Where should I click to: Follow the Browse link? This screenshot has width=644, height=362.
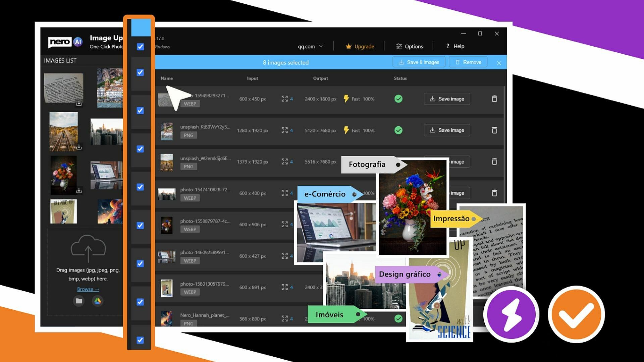tap(88, 289)
